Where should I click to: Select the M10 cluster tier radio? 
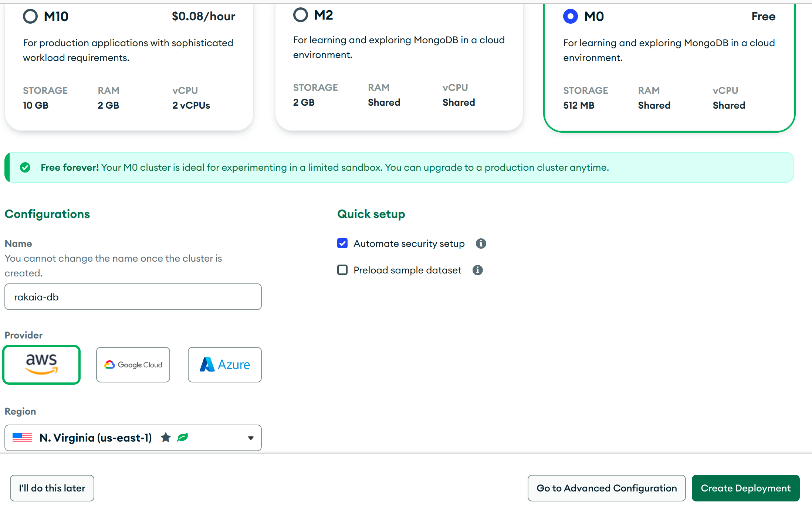coord(30,16)
